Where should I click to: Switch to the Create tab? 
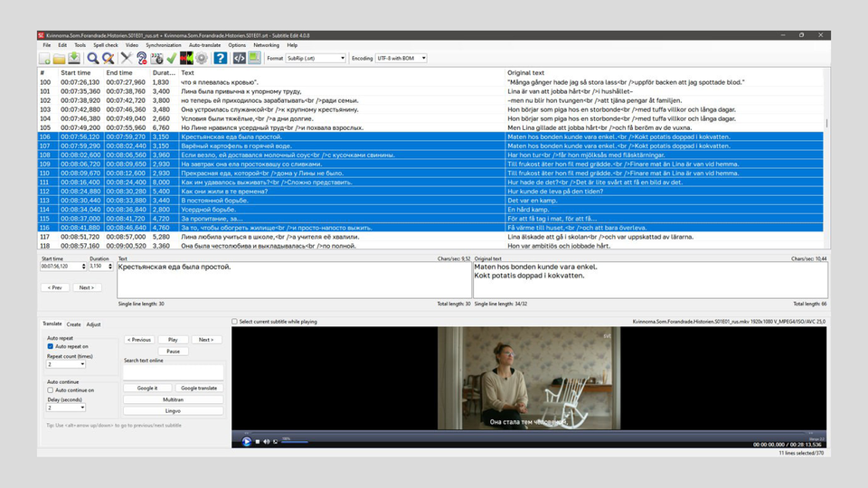tap(73, 324)
